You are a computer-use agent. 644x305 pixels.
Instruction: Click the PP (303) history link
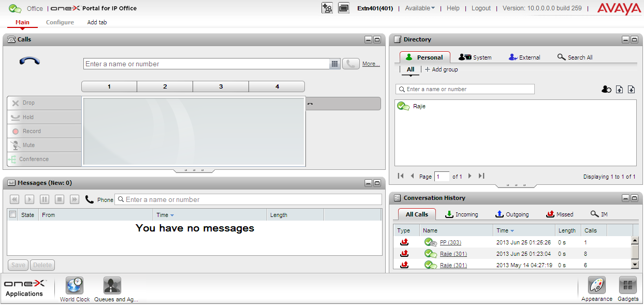pyautogui.click(x=450, y=242)
